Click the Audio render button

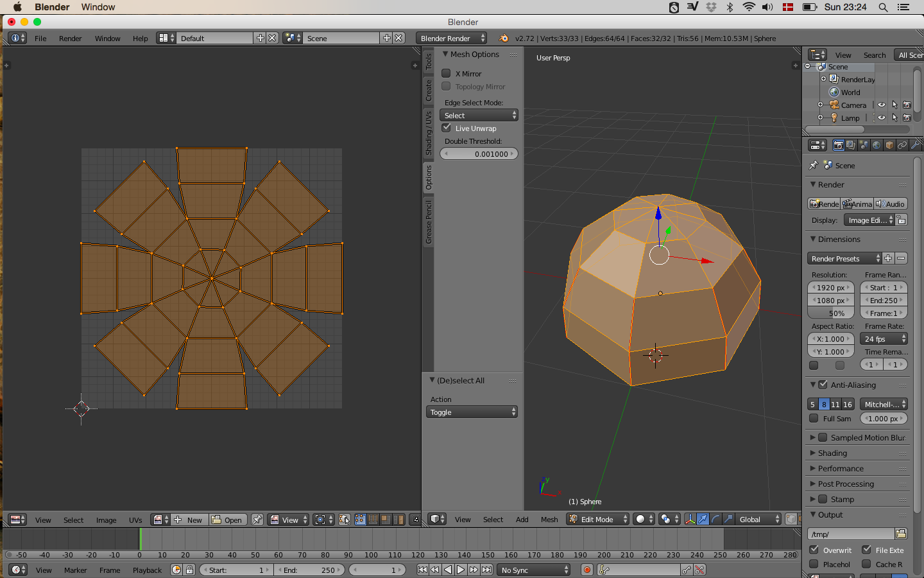891,204
